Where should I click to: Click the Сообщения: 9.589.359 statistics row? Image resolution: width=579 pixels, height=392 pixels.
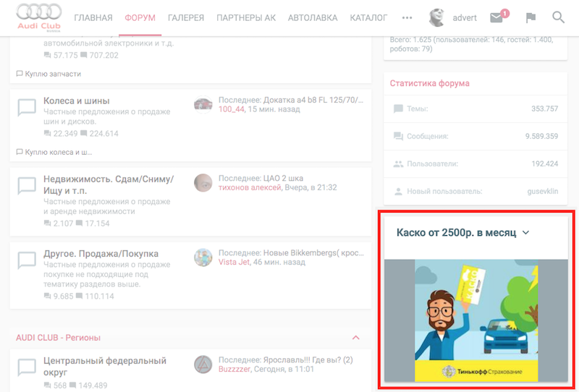pyautogui.click(x=476, y=136)
